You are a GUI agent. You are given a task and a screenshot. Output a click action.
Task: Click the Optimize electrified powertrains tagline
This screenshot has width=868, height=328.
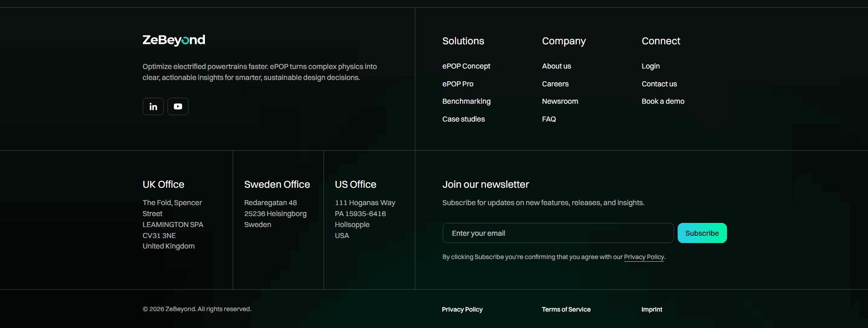[x=260, y=72]
